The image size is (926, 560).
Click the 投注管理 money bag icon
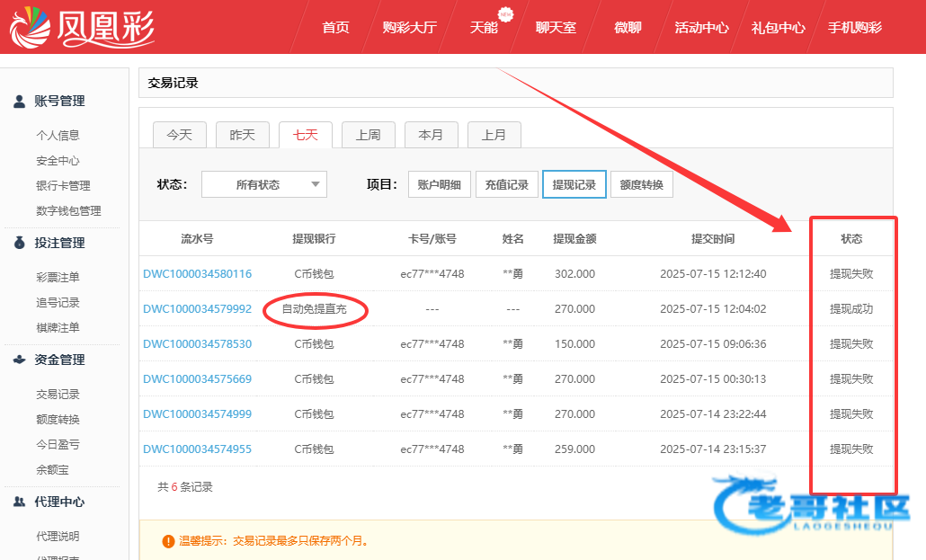click(x=19, y=243)
